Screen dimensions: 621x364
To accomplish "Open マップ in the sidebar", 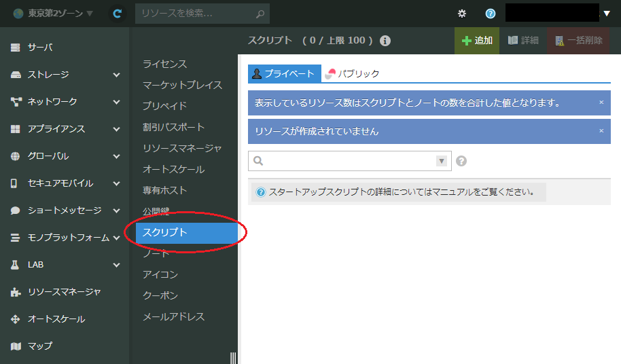I will coord(40,346).
